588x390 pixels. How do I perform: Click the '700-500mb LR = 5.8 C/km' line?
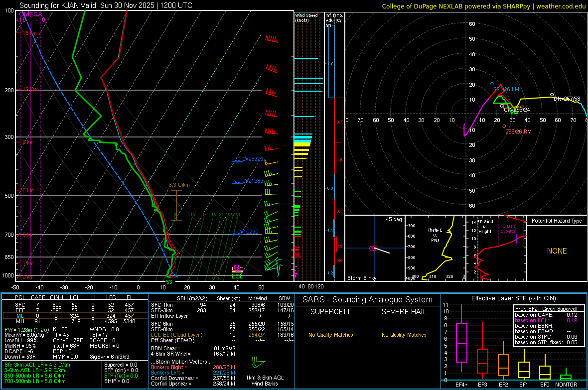coord(35,381)
